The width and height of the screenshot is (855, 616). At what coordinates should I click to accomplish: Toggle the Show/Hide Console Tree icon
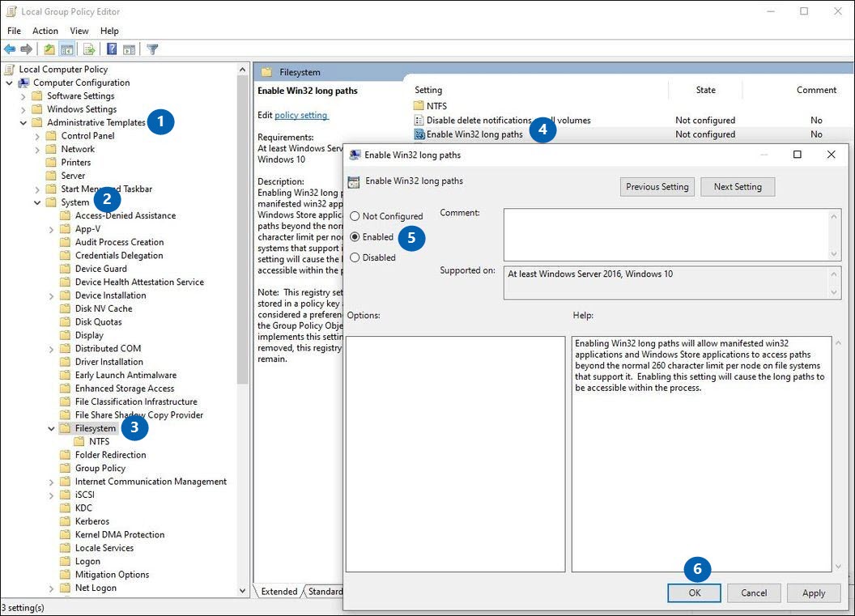pyautogui.click(x=67, y=49)
